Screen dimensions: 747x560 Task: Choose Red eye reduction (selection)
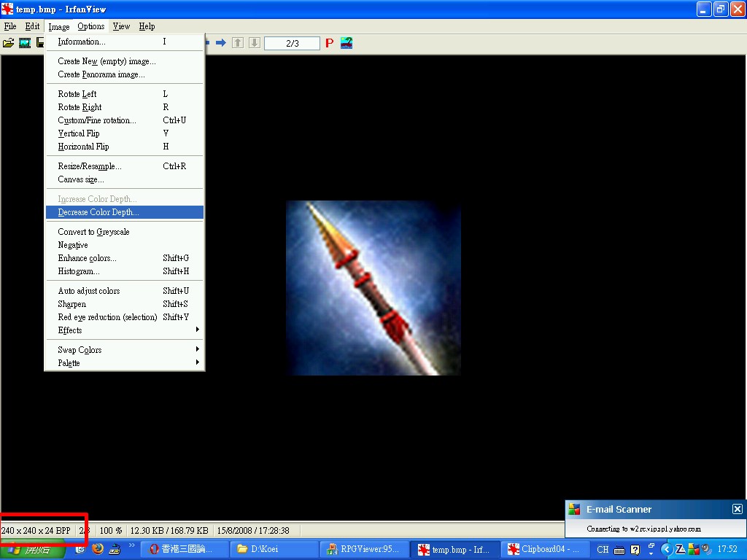[x=125, y=317]
